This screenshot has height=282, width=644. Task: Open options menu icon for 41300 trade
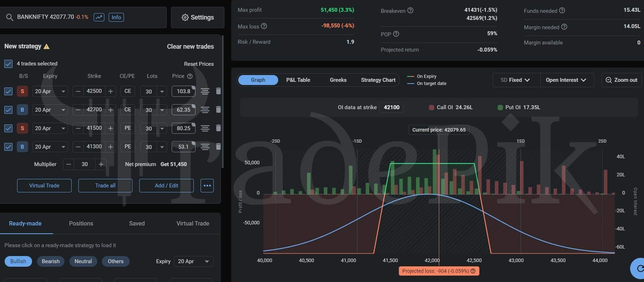205,147
